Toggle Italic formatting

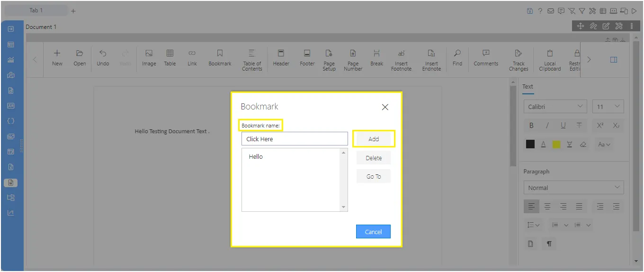point(547,126)
